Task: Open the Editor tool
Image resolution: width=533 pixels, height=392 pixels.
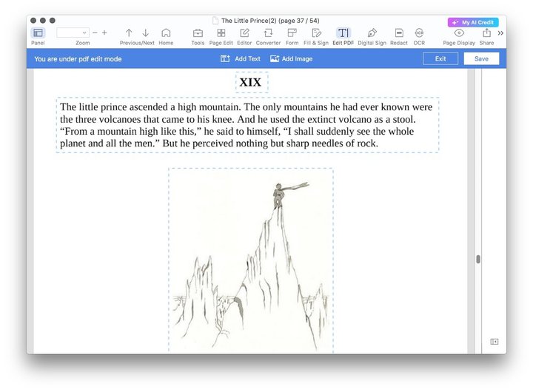Action: [244, 33]
